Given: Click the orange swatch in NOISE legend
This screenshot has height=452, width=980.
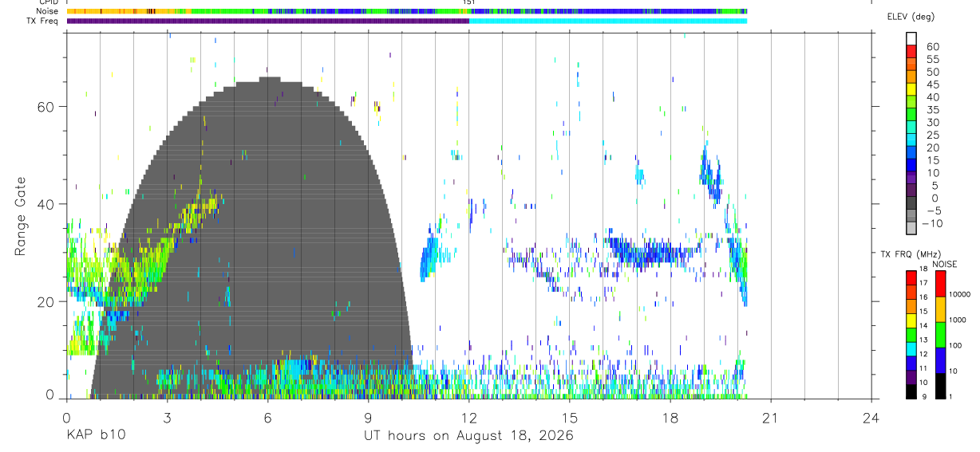Looking at the screenshot, I should tap(940, 309).
